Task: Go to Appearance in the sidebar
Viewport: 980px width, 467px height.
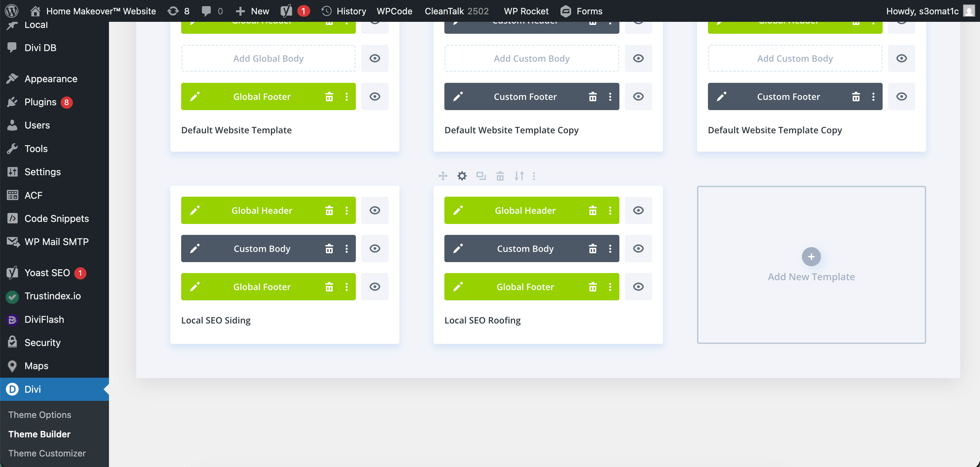Action: click(54, 79)
